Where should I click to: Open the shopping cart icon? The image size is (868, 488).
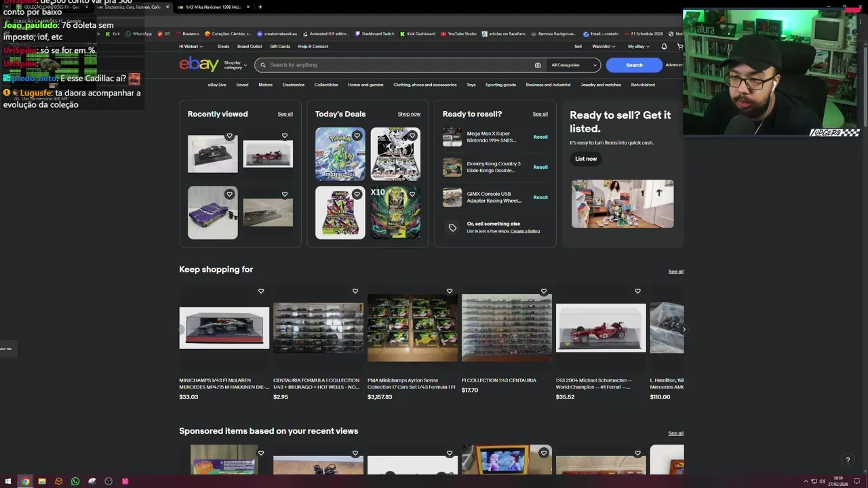tap(680, 46)
